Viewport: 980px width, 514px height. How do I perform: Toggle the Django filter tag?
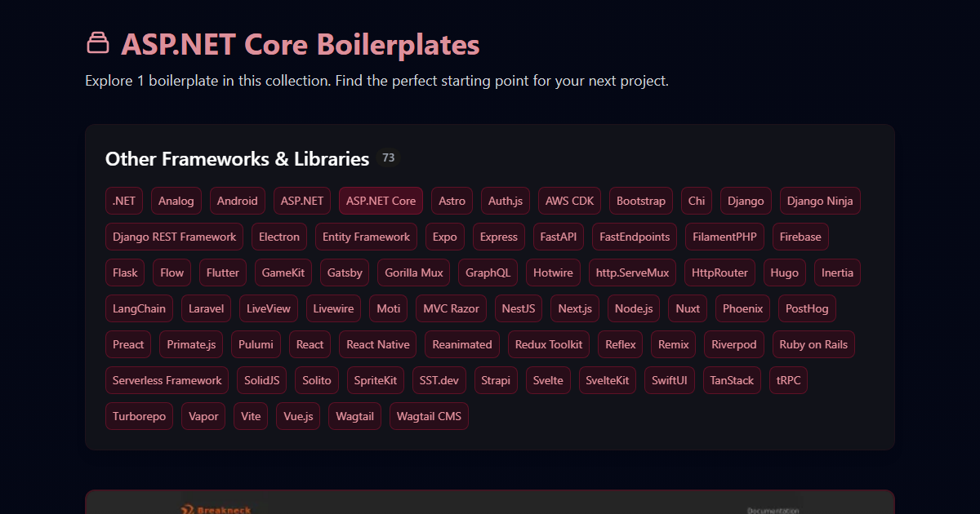tap(745, 200)
